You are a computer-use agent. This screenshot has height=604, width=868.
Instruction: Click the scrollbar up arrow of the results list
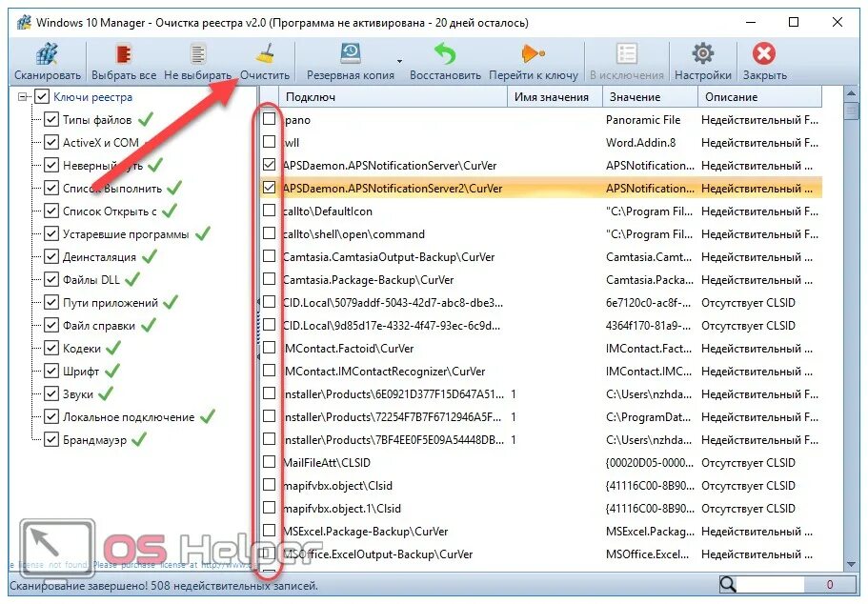[x=852, y=94]
